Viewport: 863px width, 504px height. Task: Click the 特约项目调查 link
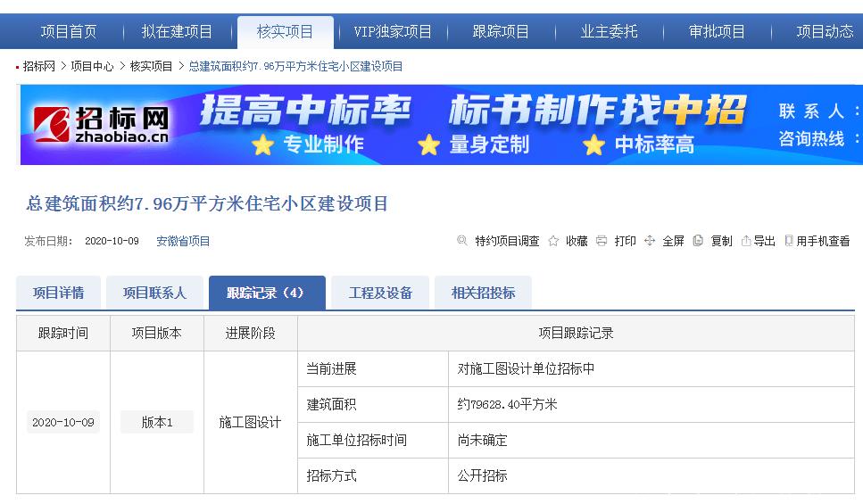(x=507, y=241)
